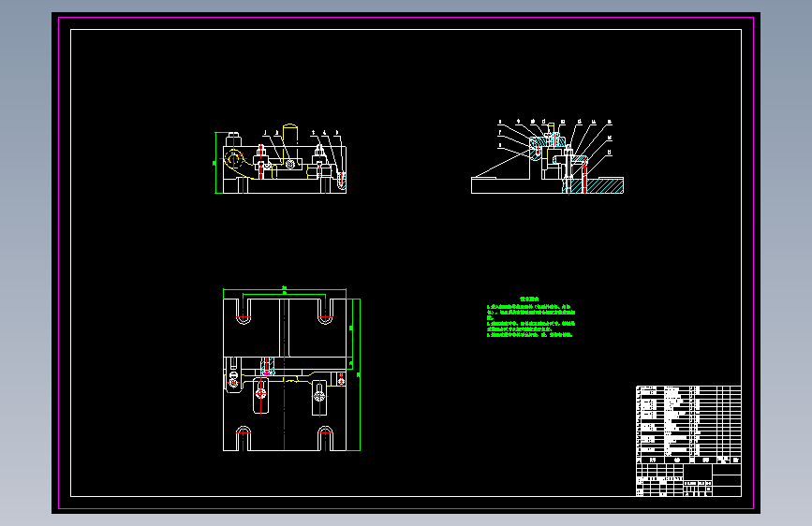
Task: Click the green overall width dimension on plan view
Action: (x=285, y=289)
